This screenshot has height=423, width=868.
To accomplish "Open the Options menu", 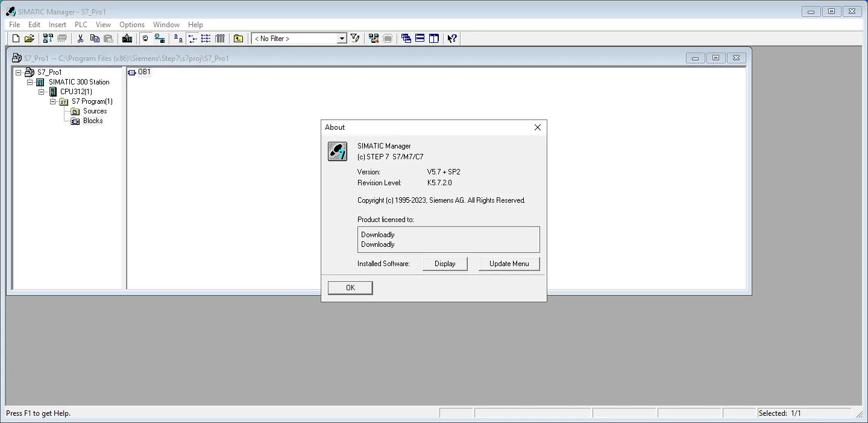I will pos(132,25).
